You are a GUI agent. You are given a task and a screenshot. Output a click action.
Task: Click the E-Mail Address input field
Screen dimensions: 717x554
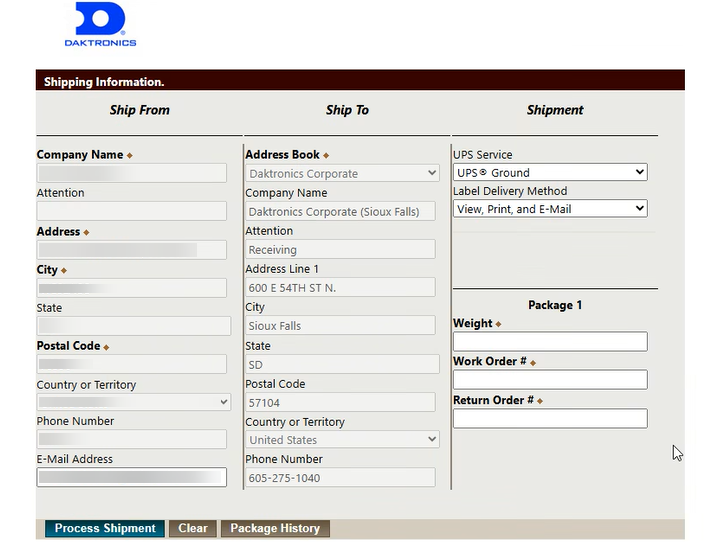point(132,477)
